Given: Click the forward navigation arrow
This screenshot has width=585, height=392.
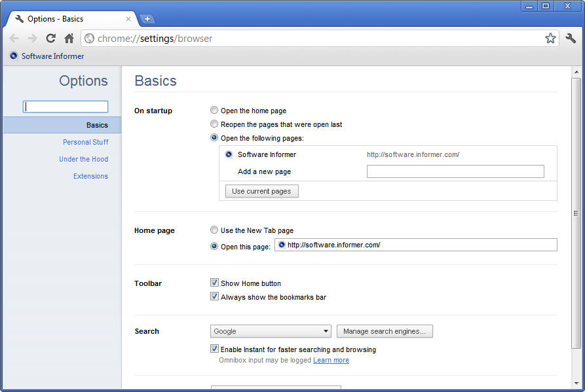Looking at the screenshot, I should coord(33,39).
